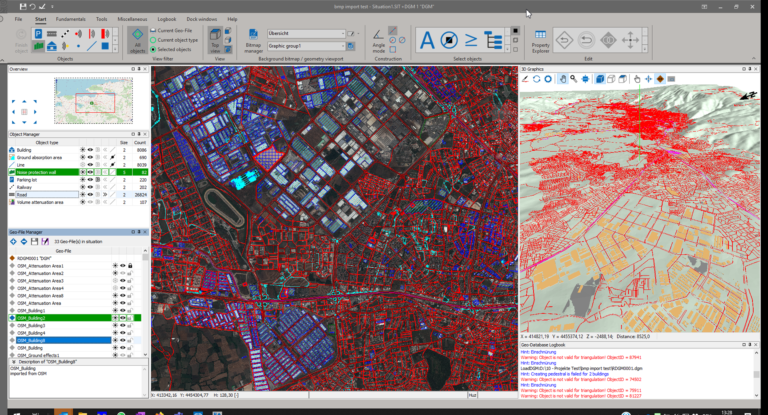
Task: Click the rotate circle icon in 3D Graphics toolbar
Action: [536, 79]
